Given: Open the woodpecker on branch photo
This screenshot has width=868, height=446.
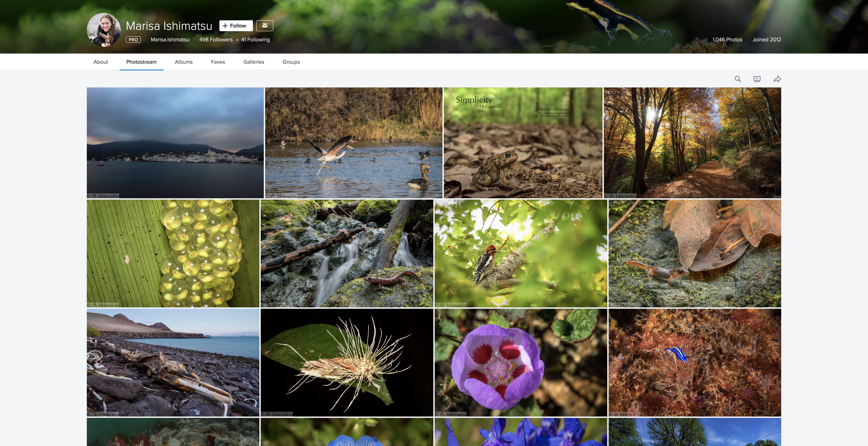Looking at the screenshot, I should click(521, 253).
